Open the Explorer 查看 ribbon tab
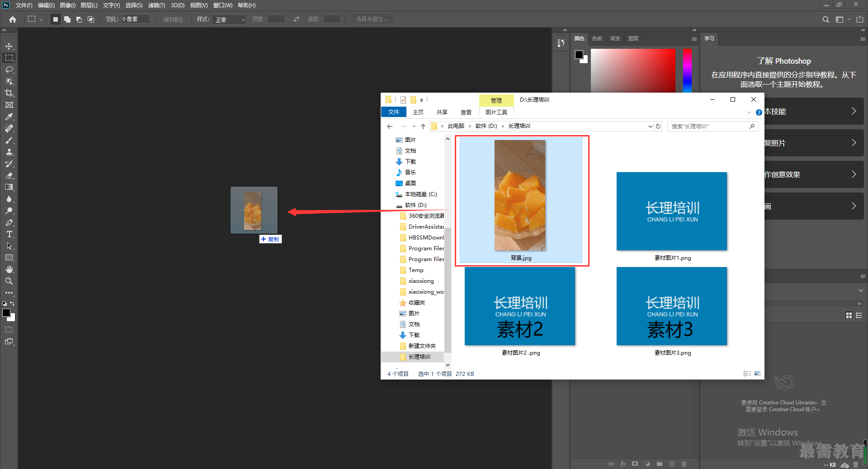 [466, 112]
